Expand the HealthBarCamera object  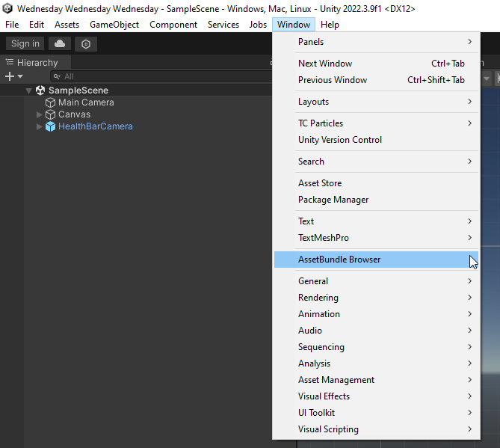point(39,126)
